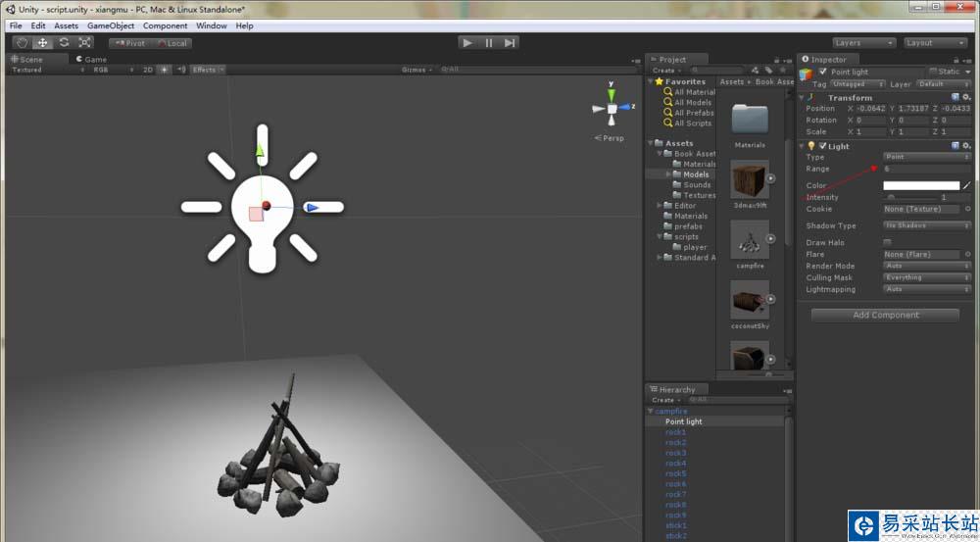Image resolution: width=980 pixels, height=542 pixels.
Task: Select the prefabs folder
Action: point(682,226)
